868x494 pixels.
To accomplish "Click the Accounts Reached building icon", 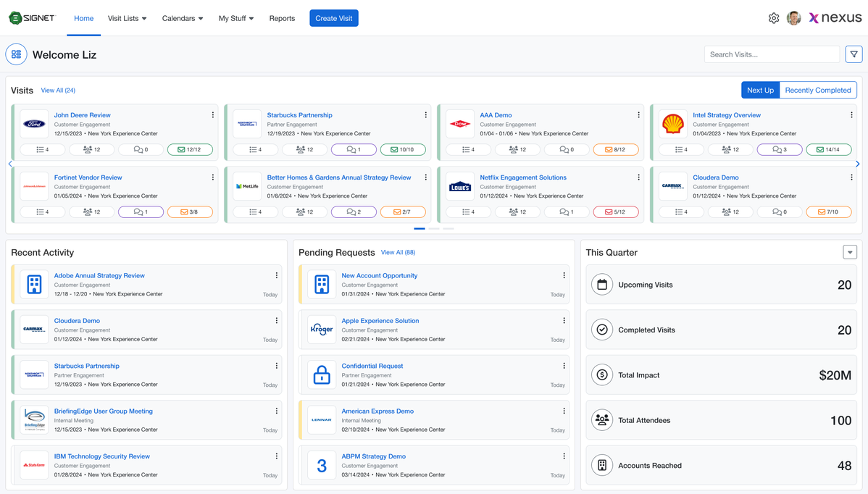I will coord(602,465).
